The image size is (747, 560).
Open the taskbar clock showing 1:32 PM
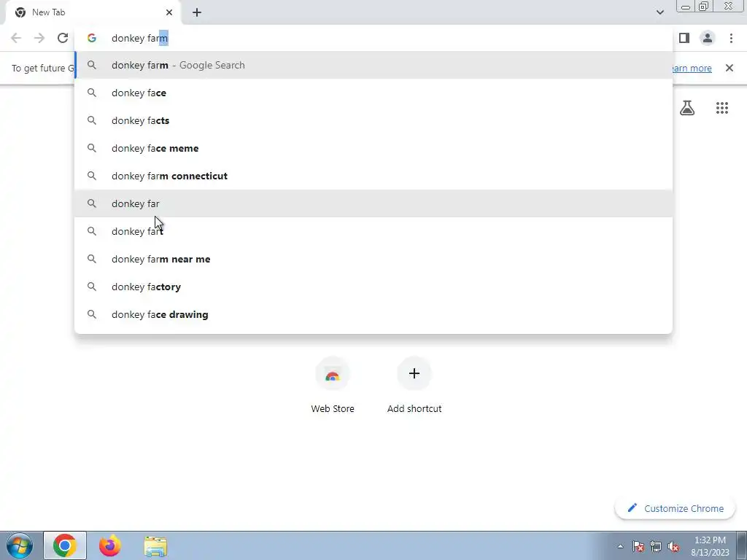[x=711, y=546]
